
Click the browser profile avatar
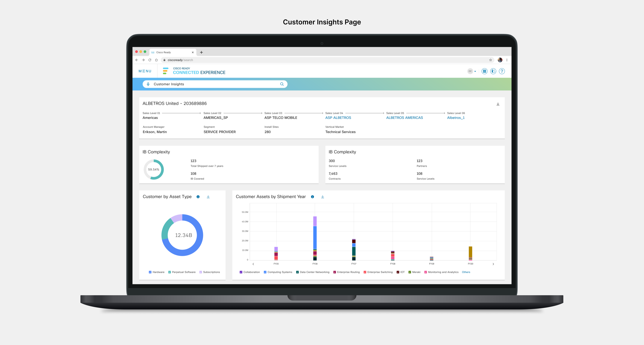point(500,60)
